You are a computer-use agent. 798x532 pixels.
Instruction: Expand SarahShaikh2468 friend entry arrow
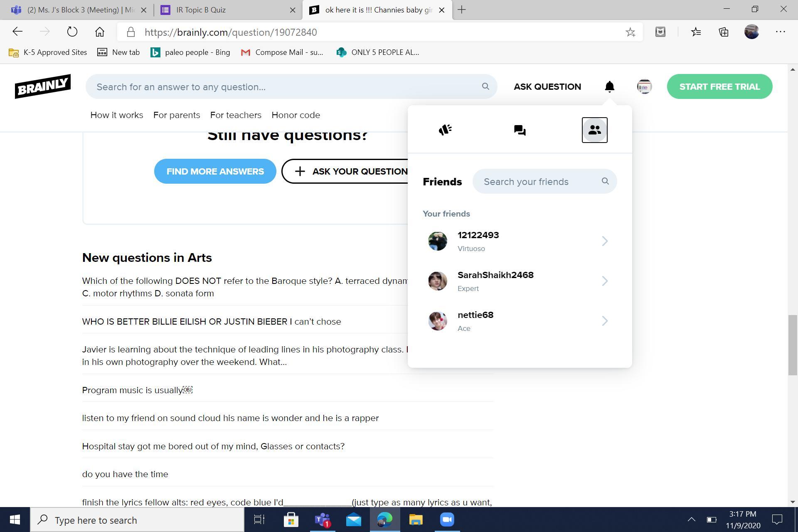[x=605, y=281]
